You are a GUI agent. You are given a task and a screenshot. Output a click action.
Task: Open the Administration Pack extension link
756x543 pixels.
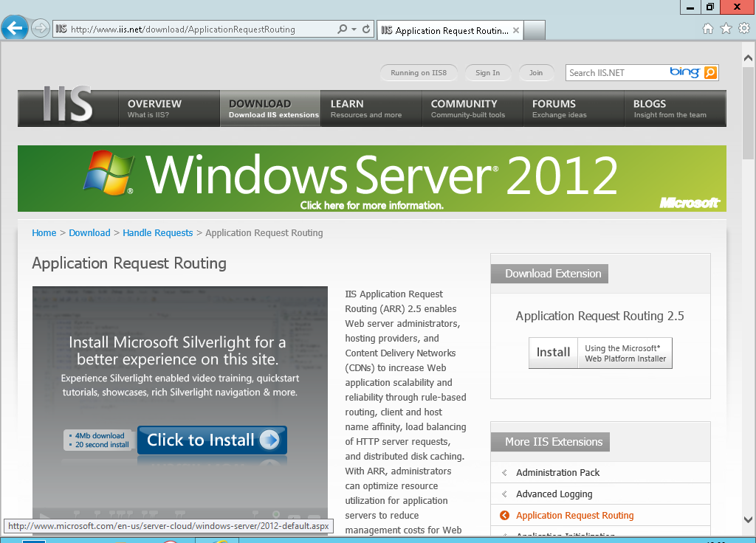[557, 473]
